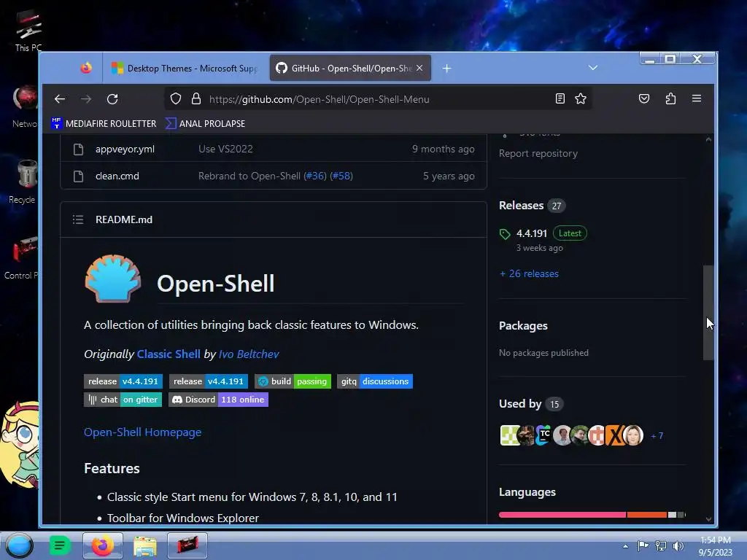The height and width of the screenshot is (560, 747).
Task: Click the Use VS2022 commit message
Action: click(225, 149)
